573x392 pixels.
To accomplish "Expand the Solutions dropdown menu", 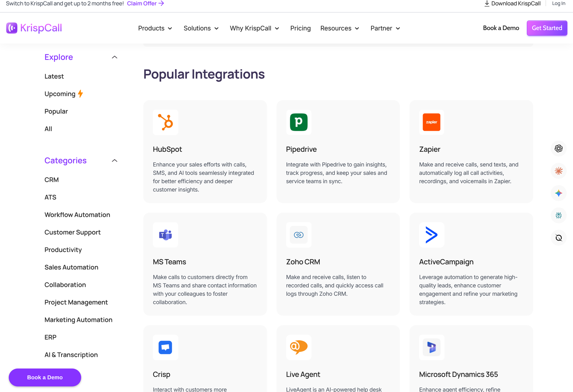I will (201, 28).
